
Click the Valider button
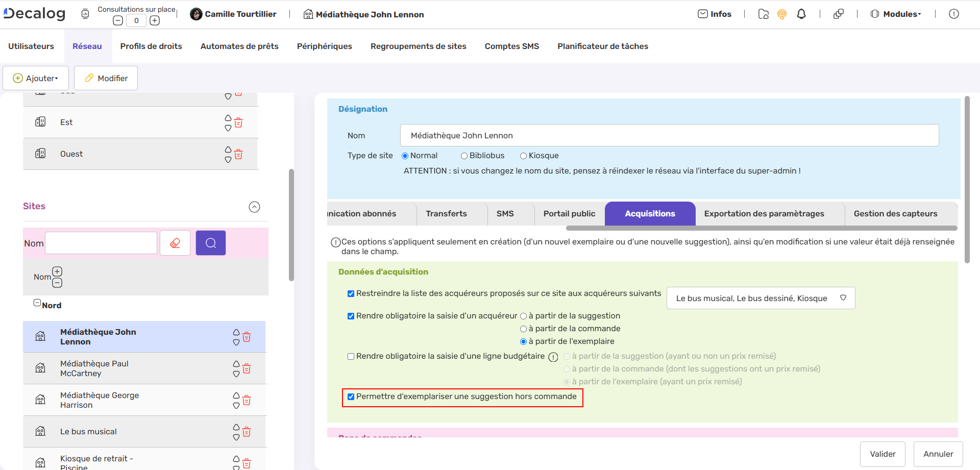(x=883, y=454)
